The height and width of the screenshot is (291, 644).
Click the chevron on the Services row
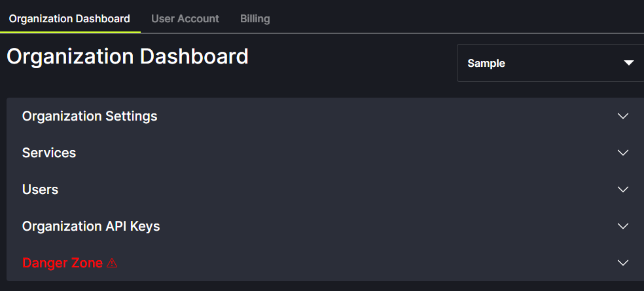(x=622, y=153)
